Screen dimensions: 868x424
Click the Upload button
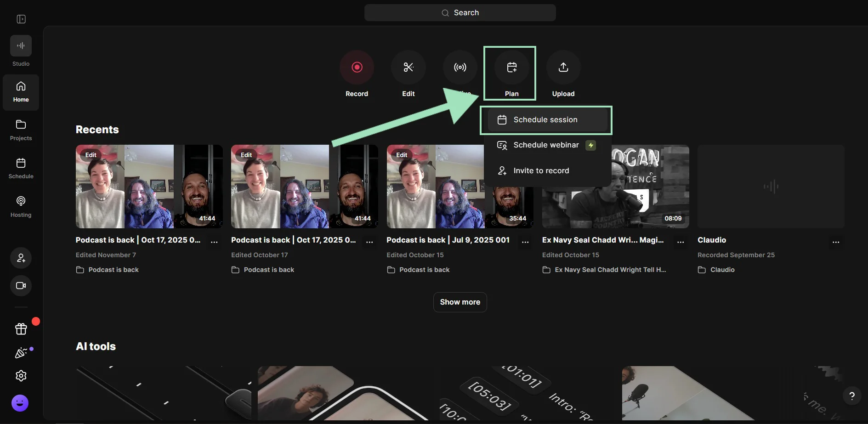point(563,68)
